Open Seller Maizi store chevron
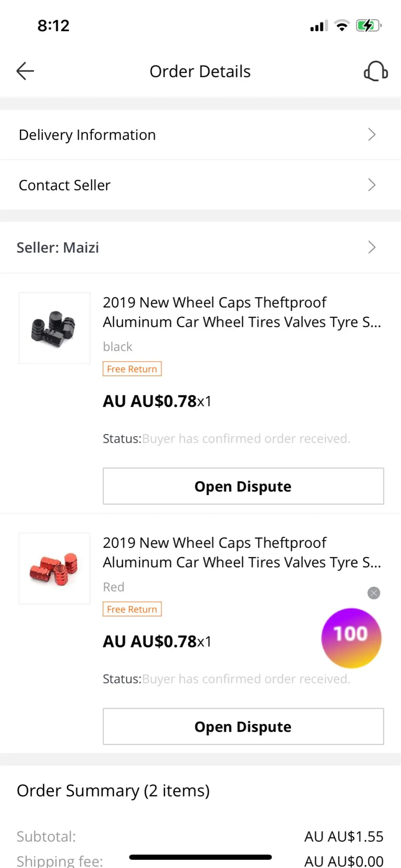This screenshot has width=401, height=868. coord(372,247)
